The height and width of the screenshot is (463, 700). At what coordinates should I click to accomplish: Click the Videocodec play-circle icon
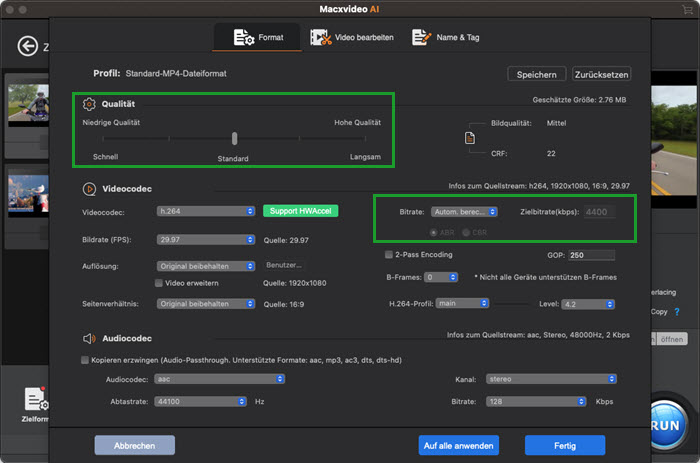89,189
